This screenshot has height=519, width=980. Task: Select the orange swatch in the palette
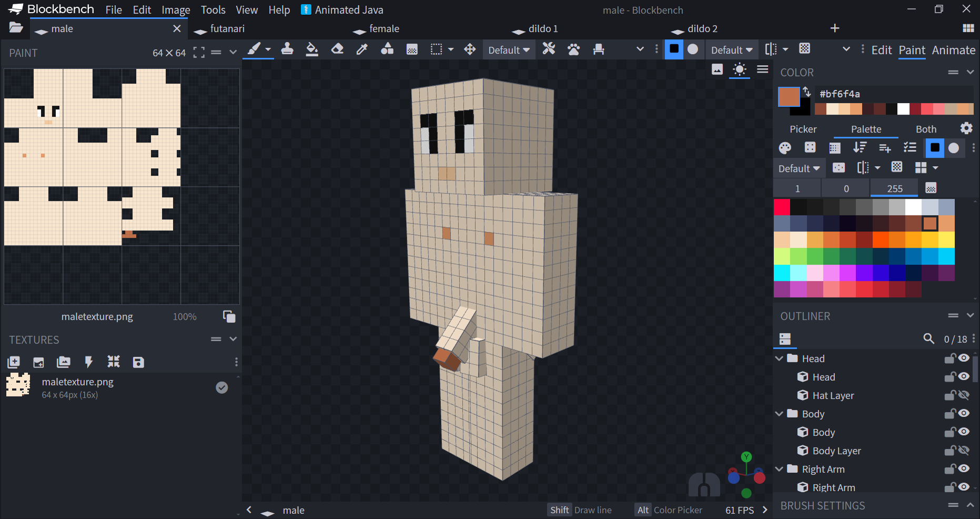(x=930, y=223)
